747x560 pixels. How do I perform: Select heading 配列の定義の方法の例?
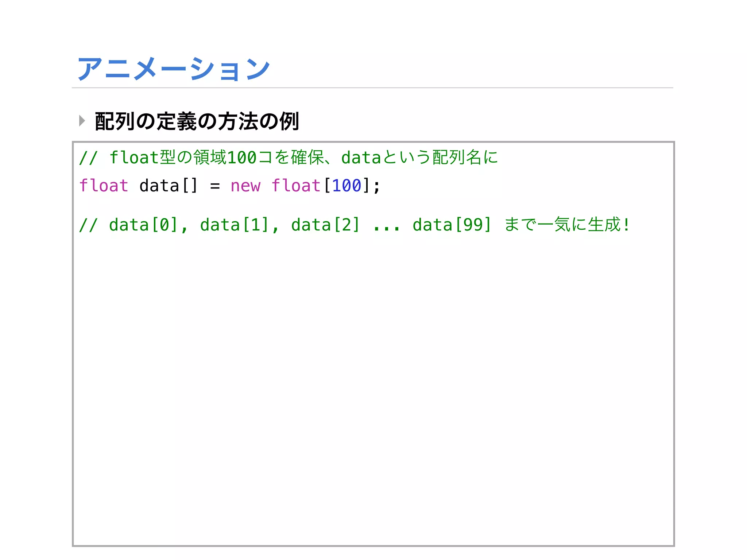(x=197, y=121)
